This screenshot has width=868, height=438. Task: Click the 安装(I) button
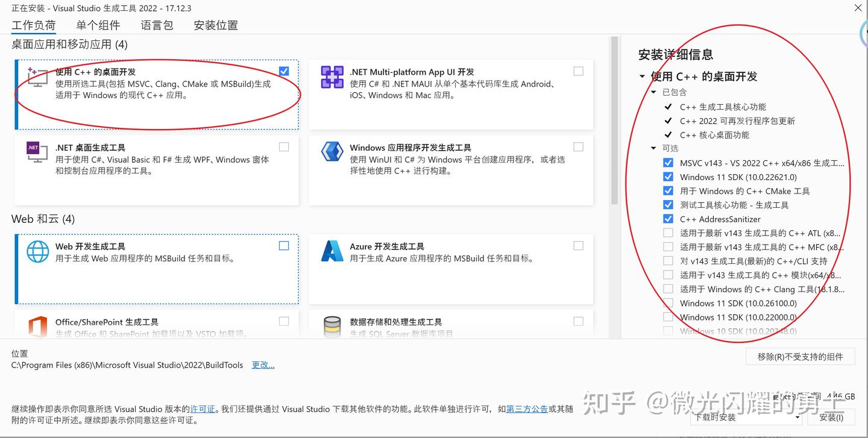point(832,417)
